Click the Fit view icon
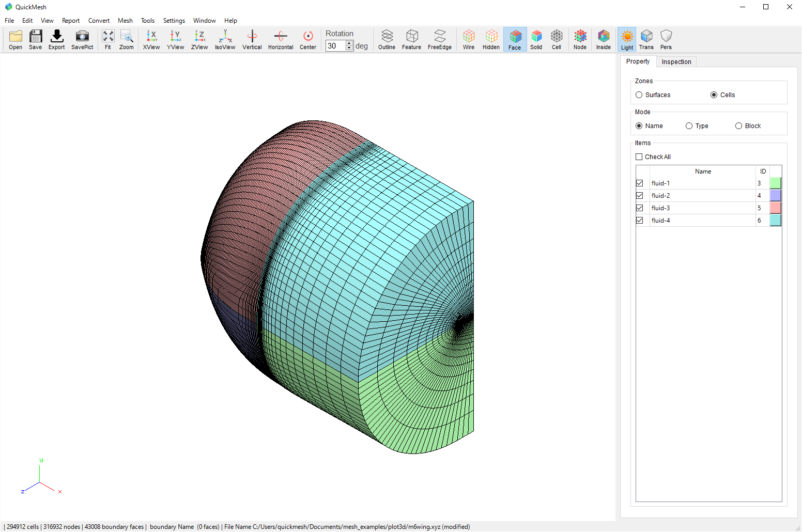This screenshot has width=802, height=532. click(108, 39)
